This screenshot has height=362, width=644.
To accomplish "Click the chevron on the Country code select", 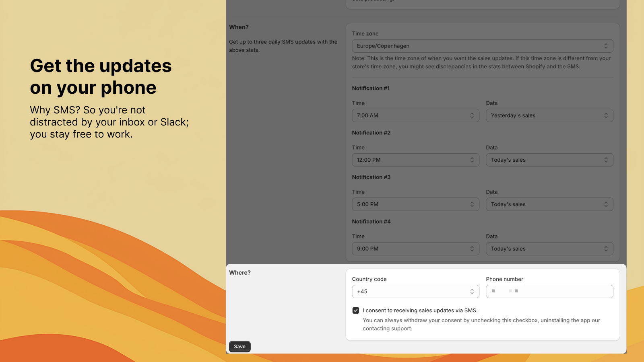I will [x=472, y=291].
